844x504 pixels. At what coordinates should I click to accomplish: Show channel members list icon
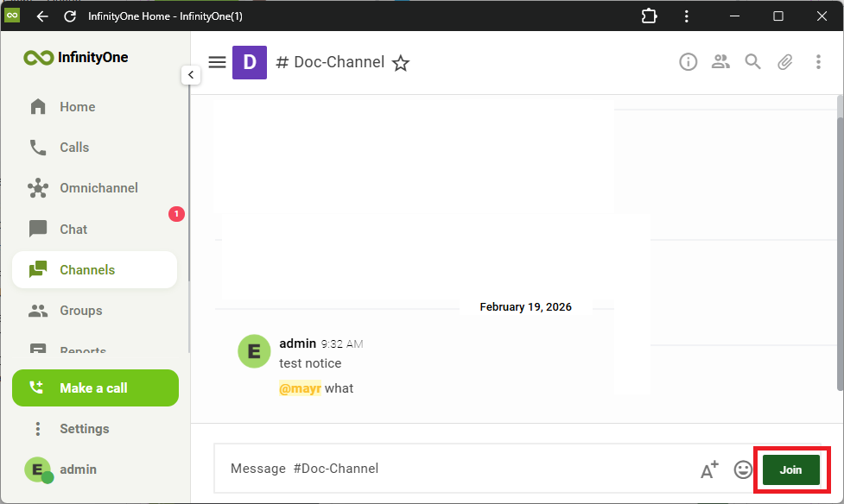[720, 62]
